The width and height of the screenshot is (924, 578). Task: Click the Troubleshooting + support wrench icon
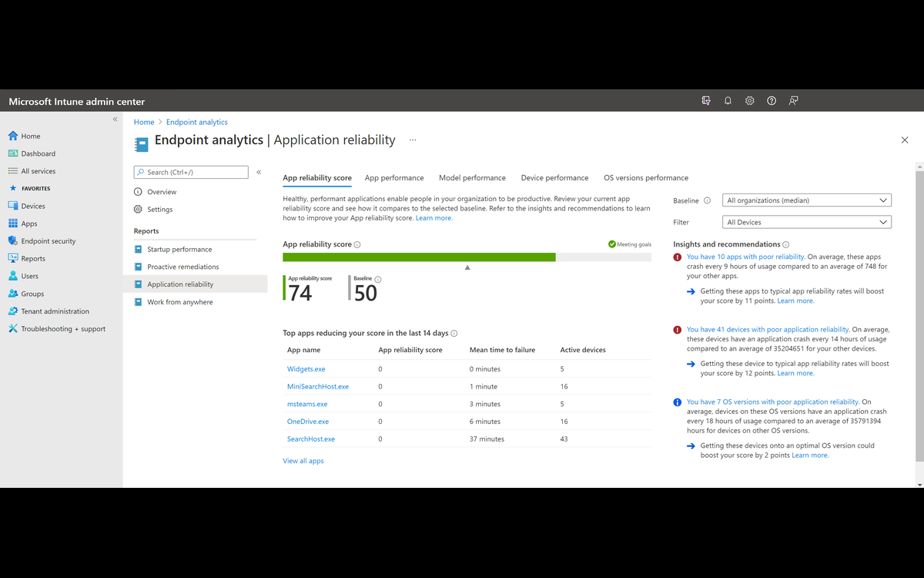click(13, 328)
